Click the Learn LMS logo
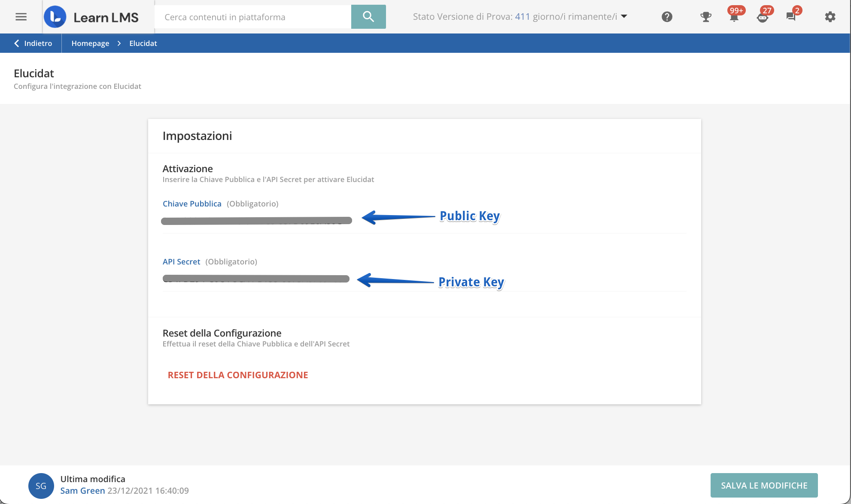 (x=91, y=17)
